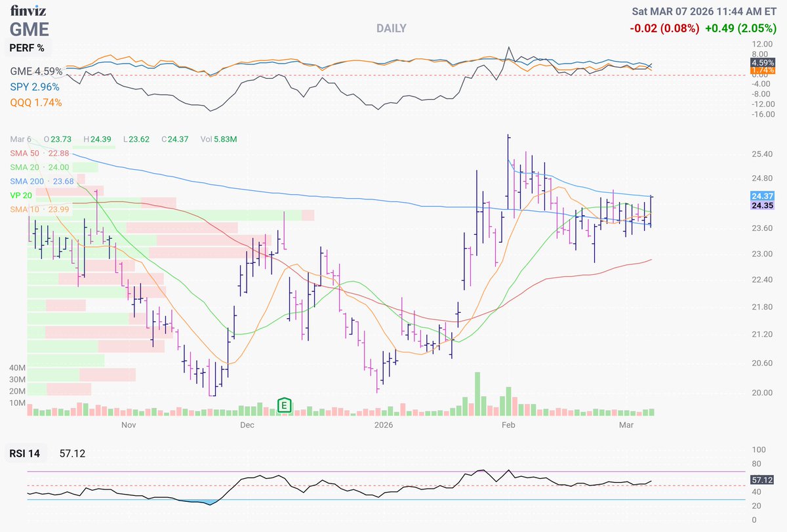
Task: Click the 10M volume axis label
Action: coord(17,402)
